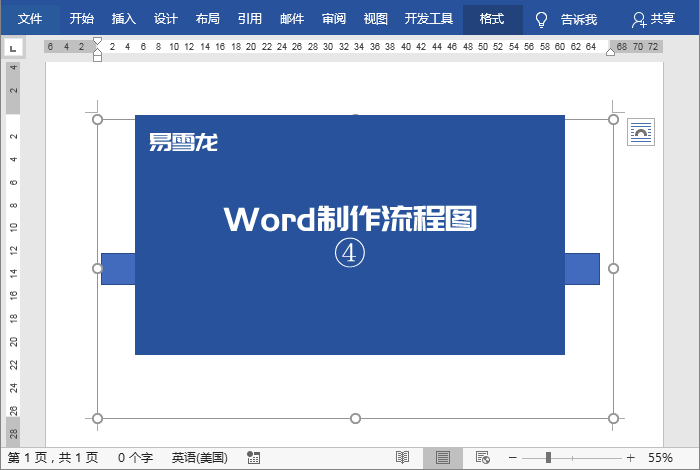Image resolution: width=700 pixels, height=470 pixels.
Task: Switch to the 开始 ribbon tab
Action: coord(82,19)
